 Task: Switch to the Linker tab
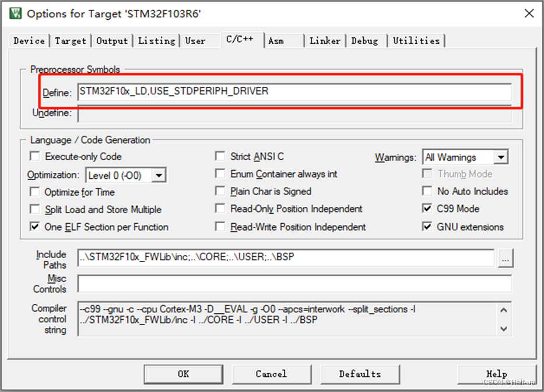[x=325, y=41]
